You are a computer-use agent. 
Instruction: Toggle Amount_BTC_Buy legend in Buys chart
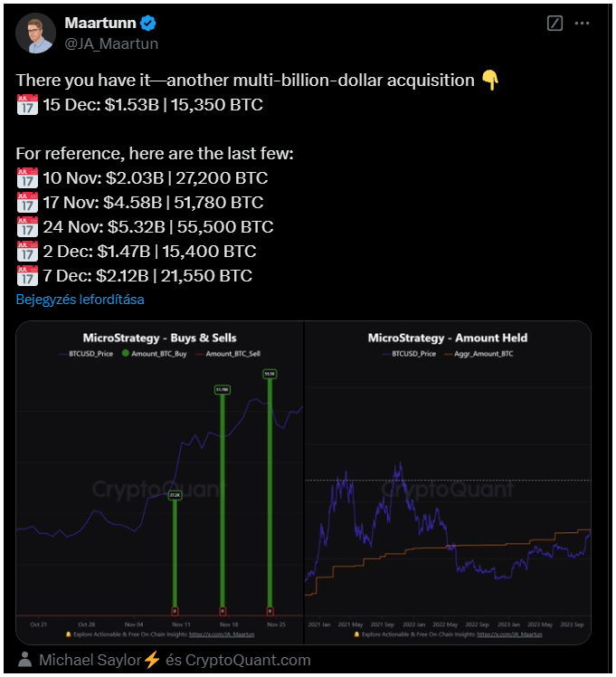click(x=155, y=353)
